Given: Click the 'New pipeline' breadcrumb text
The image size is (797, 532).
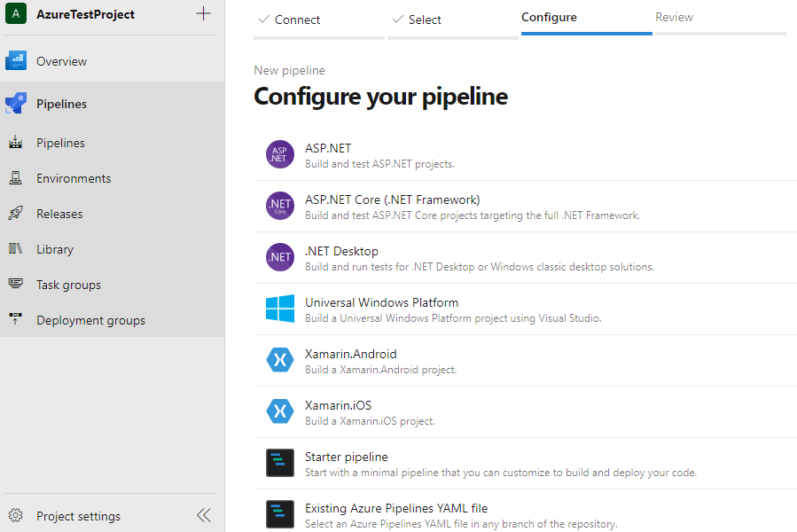Looking at the screenshot, I should (x=289, y=70).
